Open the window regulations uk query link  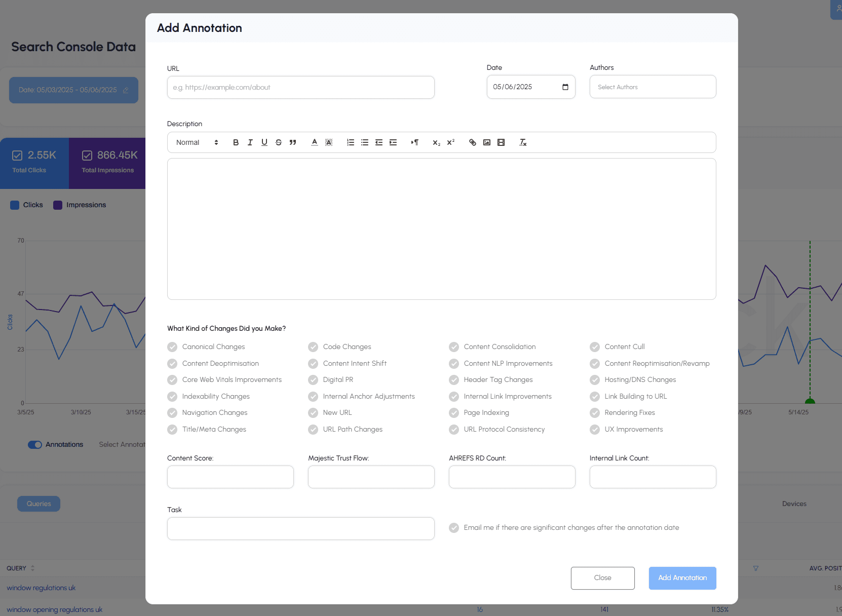point(41,588)
